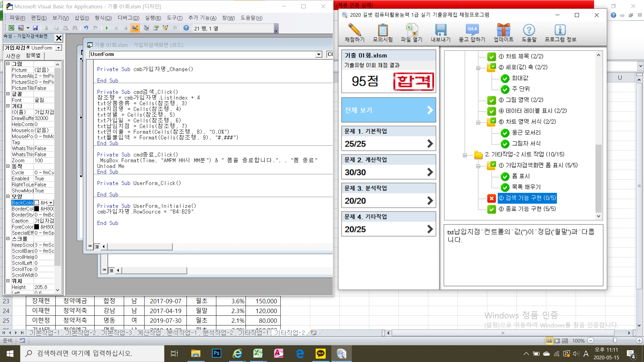The image size is (644, 362).
Task: Open the Project Explorer toolbar icon
Action: coord(147,28)
